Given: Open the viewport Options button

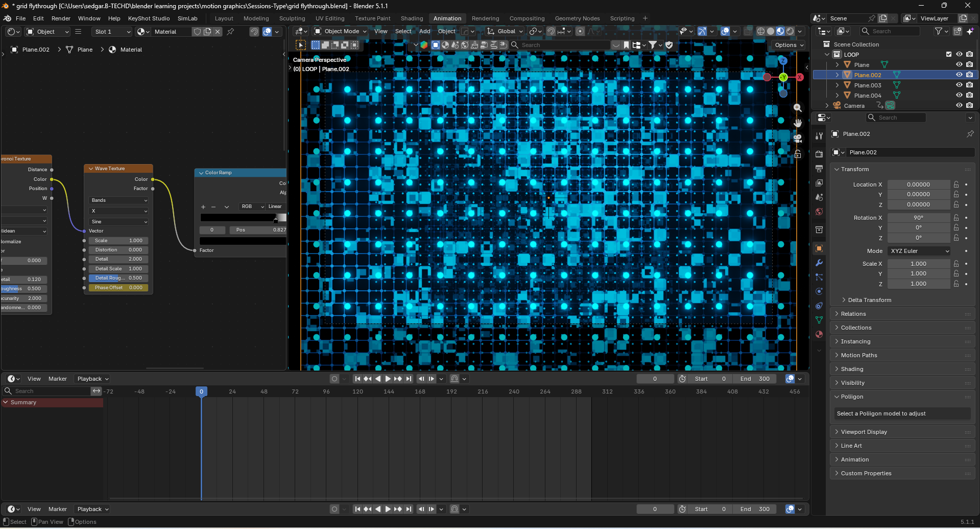Looking at the screenshot, I should click(789, 45).
